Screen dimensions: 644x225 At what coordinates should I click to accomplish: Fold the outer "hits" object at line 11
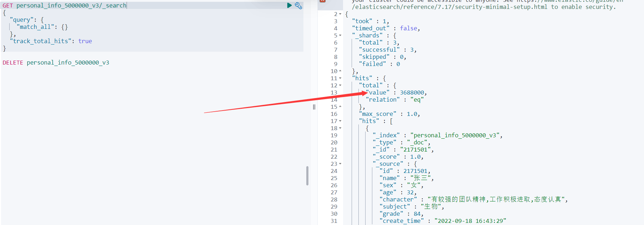340,78
